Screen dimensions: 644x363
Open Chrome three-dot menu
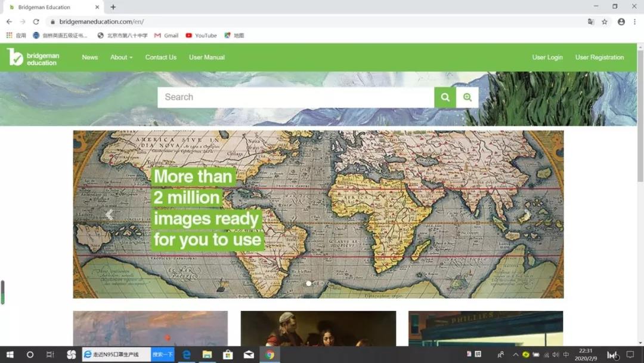[x=634, y=21]
